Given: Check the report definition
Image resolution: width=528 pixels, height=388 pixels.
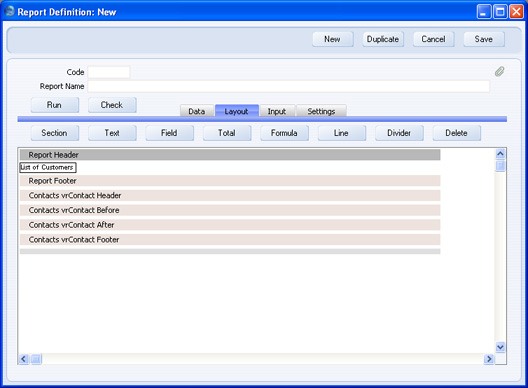Looking at the screenshot, I should click(112, 105).
